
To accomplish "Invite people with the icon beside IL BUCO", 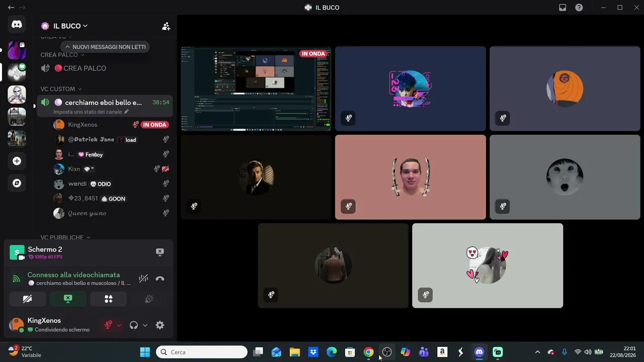I will pyautogui.click(x=166, y=26).
